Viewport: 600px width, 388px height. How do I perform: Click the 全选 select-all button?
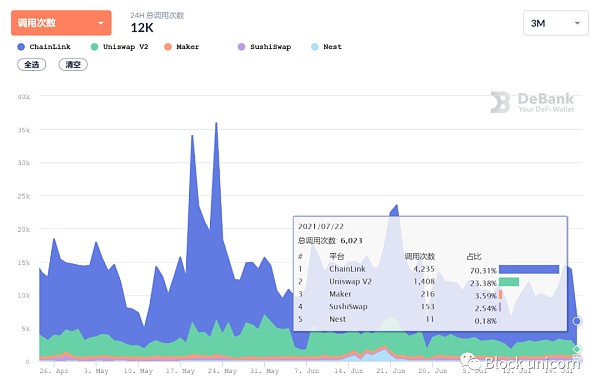[32, 65]
